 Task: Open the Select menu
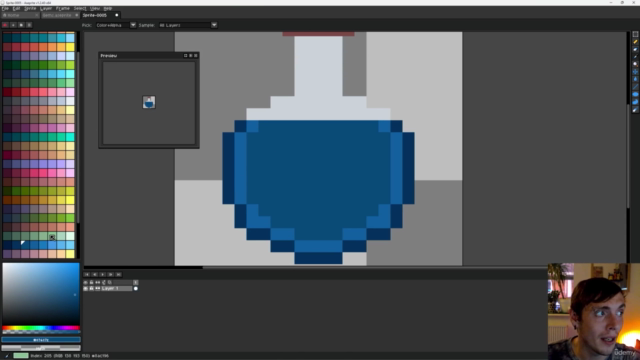click(80, 8)
